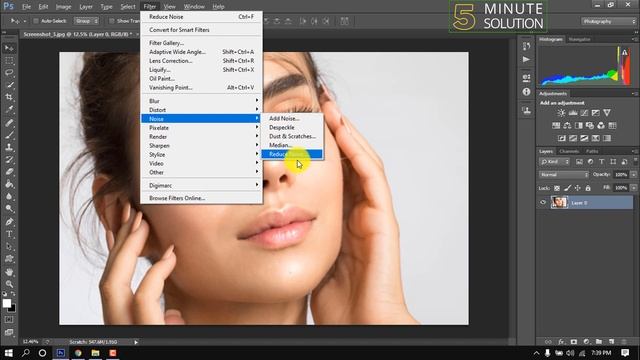Add a Brightness/Contrast adjustment
This screenshot has width=640, height=360.
click(x=561, y=113)
